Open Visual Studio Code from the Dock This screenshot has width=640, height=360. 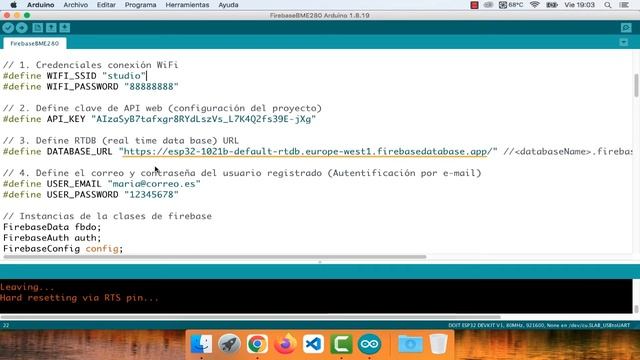click(x=313, y=344)
